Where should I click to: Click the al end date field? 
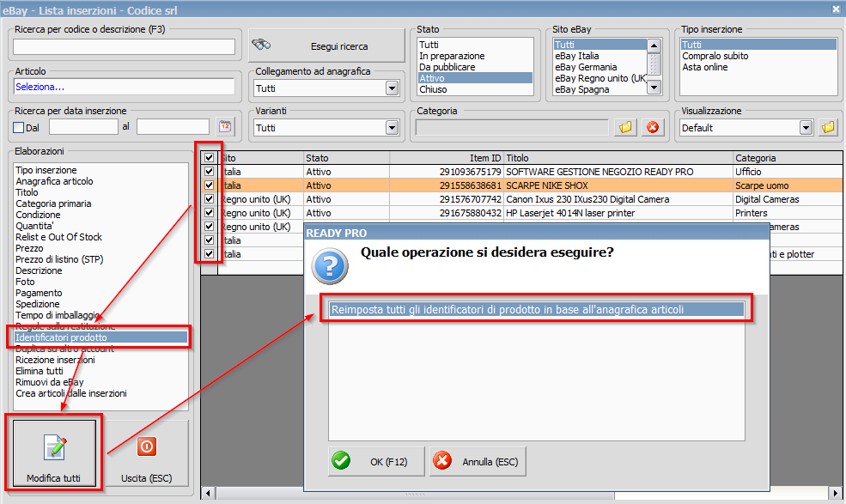pos(173,127)
